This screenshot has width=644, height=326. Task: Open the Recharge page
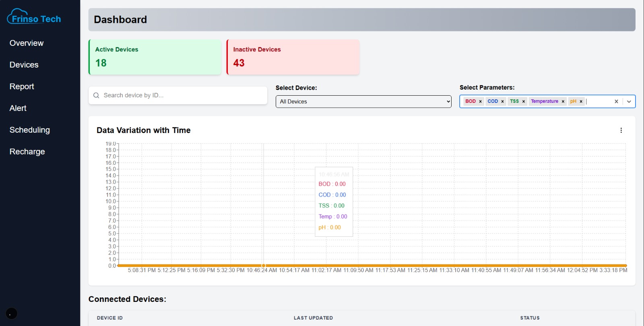point(27,152)
